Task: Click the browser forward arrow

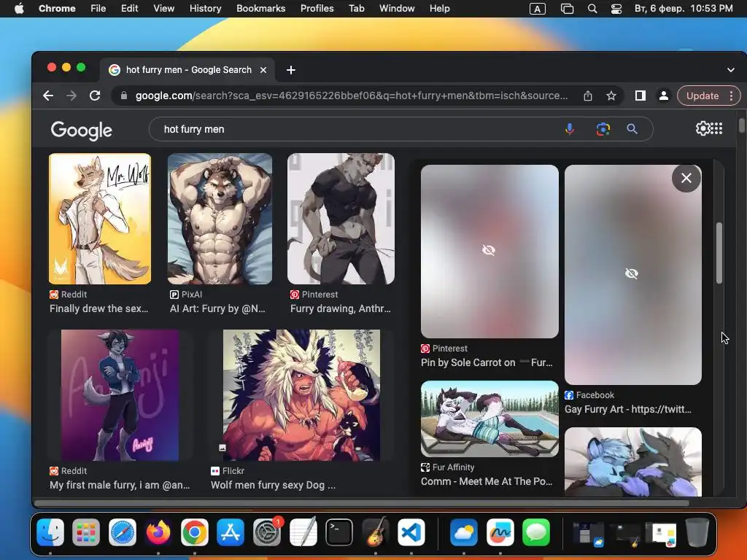Action: click(x=71, y=96)
